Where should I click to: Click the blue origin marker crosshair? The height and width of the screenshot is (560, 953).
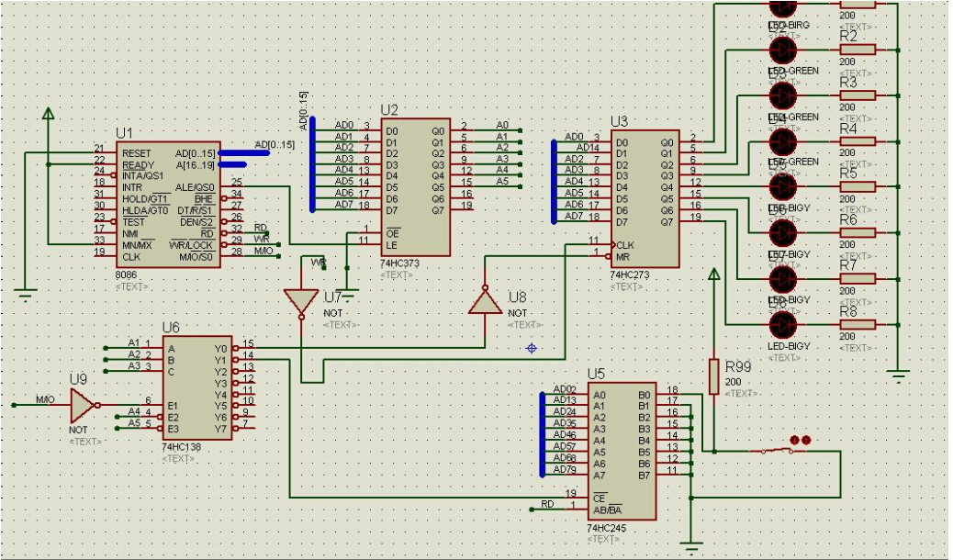531,348
